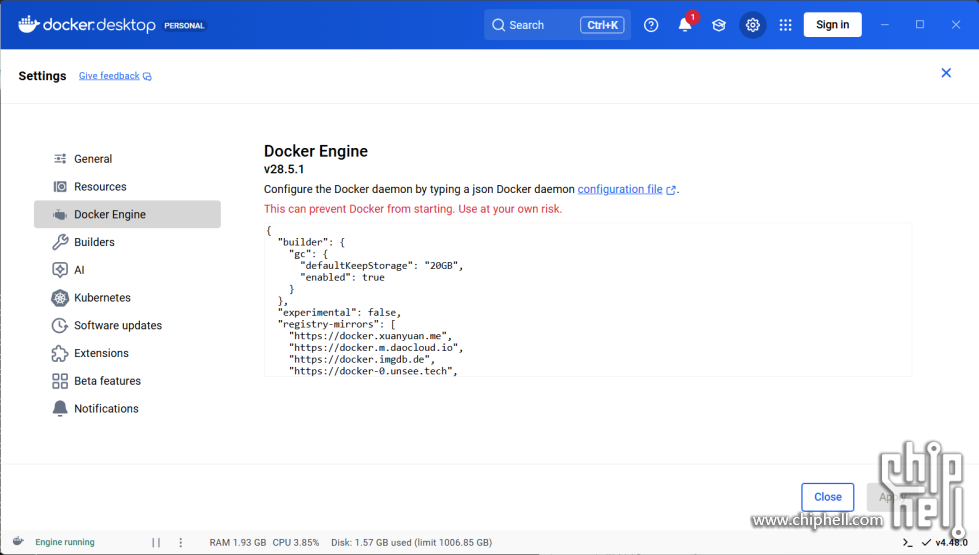Switch to Beta features section
Viewport: 979px width, 555px height.
107,381
